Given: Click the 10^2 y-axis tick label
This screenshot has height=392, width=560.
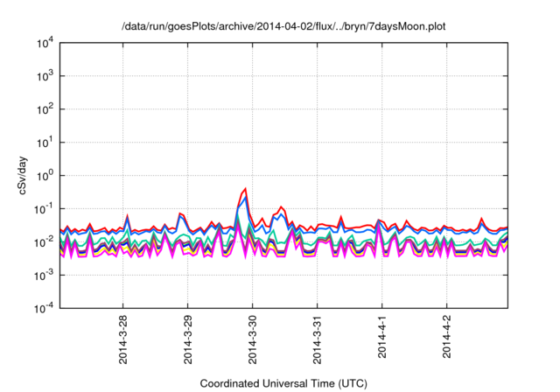Looking at the screenshot, I should (x=45, y=109).
